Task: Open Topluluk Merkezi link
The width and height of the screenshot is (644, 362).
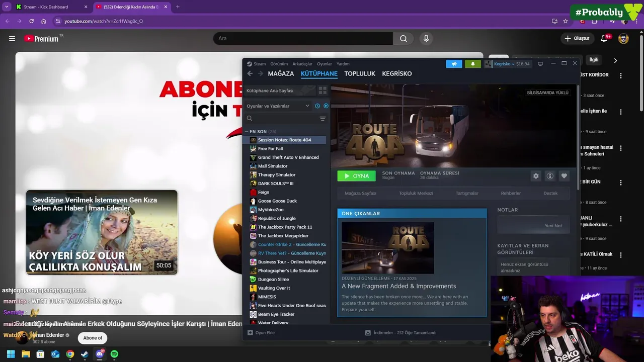Action: (x=416, y=193)
